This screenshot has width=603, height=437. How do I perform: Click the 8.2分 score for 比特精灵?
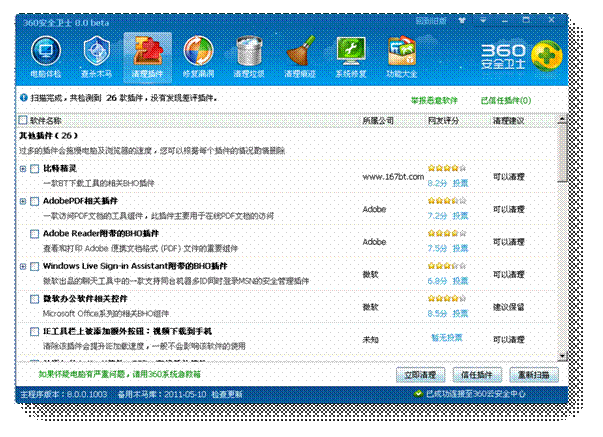coord(437,183)
